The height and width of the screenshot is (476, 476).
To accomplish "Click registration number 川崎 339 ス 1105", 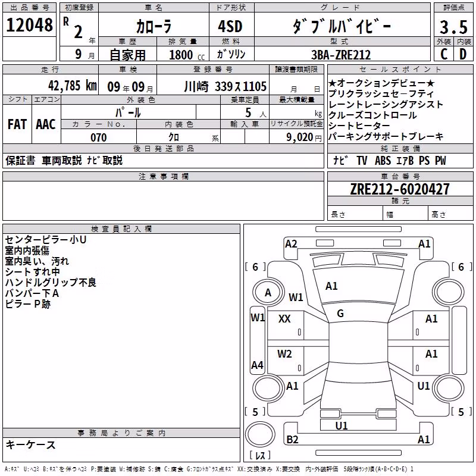I will click(226, 86).
